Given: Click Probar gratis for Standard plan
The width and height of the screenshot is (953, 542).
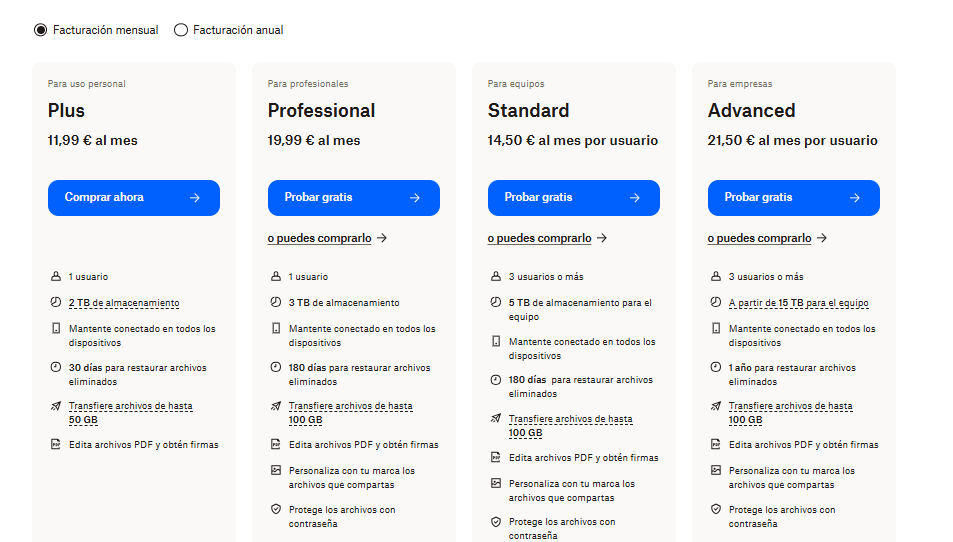Looking at the screenshot, I should 574,198.
